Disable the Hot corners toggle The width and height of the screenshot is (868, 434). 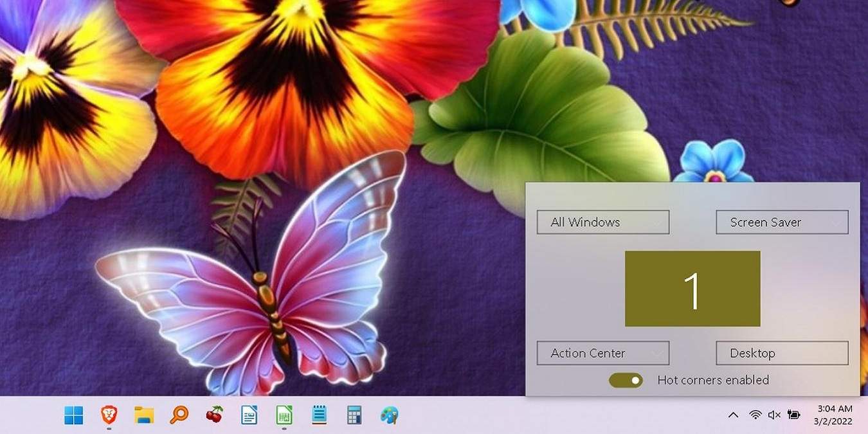(x=625, y=380)
